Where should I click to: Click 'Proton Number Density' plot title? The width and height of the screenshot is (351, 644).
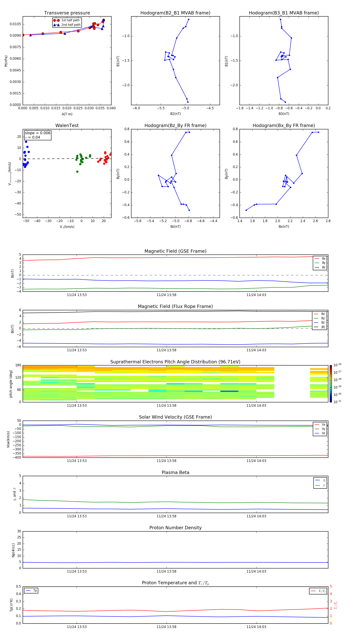pos(175,528)
